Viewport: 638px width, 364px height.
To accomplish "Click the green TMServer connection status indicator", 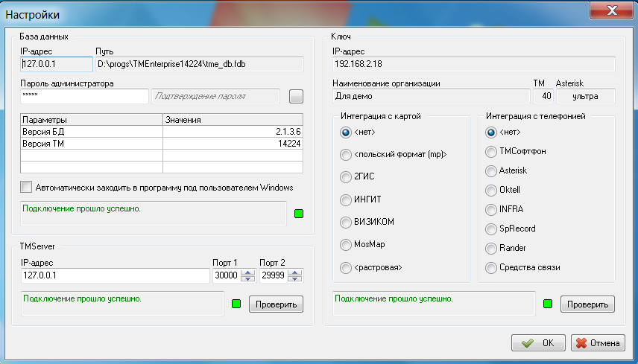I will pyautogui.click(x=236, y=304).
